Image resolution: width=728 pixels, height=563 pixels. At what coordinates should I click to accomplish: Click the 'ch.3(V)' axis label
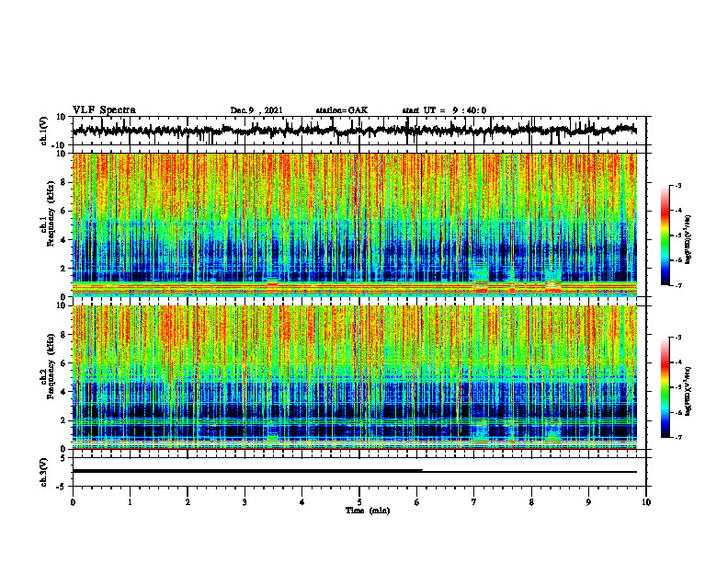(x=44, y=472)
